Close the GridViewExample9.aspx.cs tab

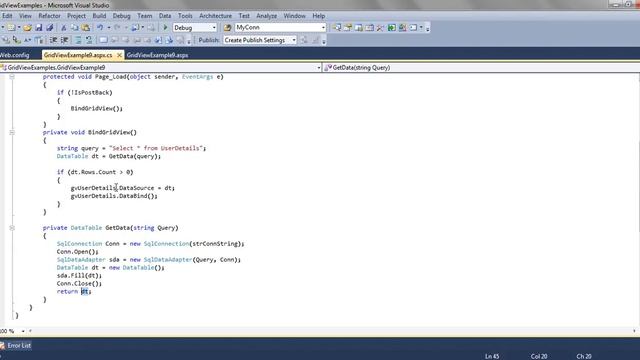(119, 55)
